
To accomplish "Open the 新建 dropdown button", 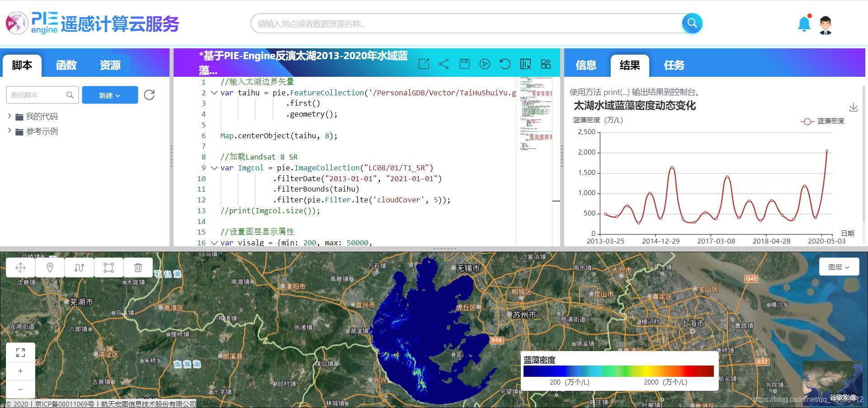I will coord(110,95).
